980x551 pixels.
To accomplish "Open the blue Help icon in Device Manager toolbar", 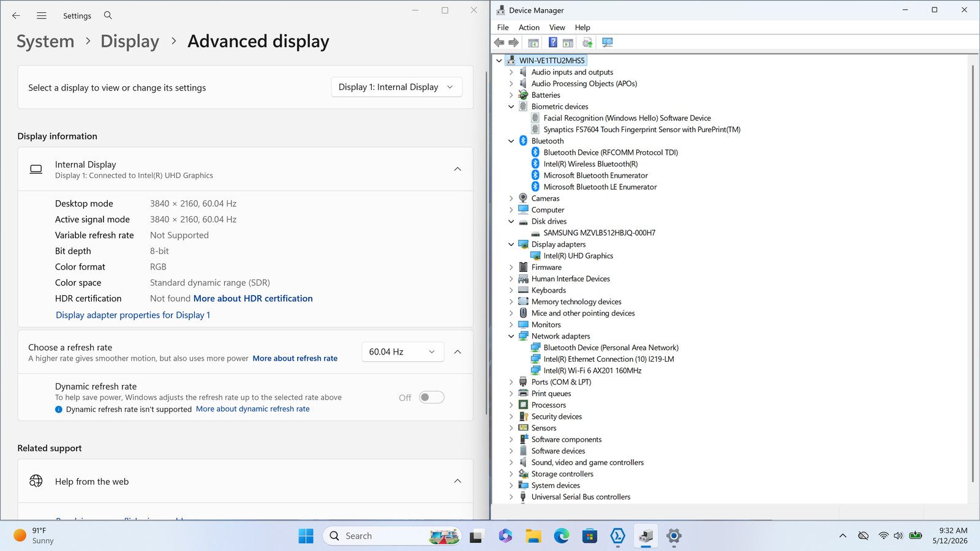I will click(x=552, y=42).
